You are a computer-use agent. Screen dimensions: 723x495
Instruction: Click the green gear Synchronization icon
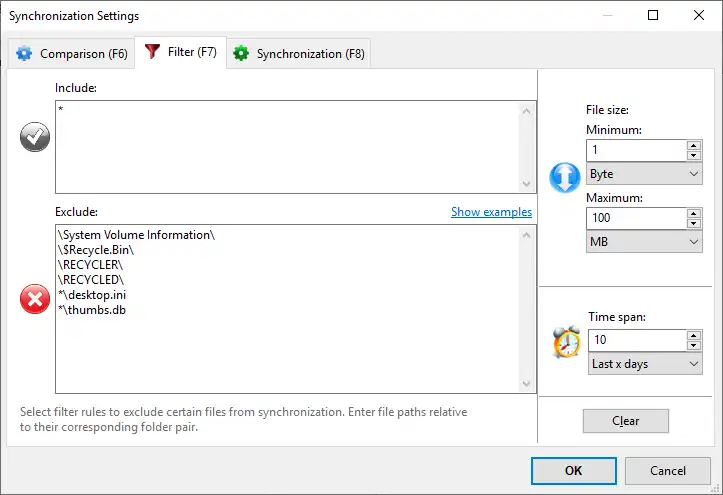point(241,54)
